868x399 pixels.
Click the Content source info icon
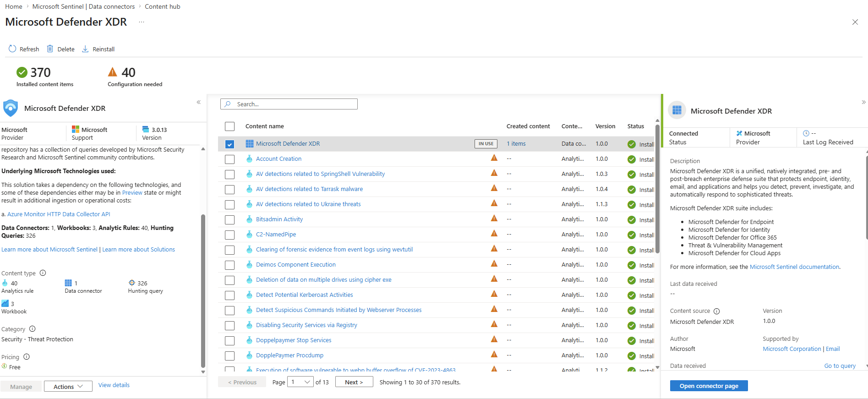(x=717, y=311)
